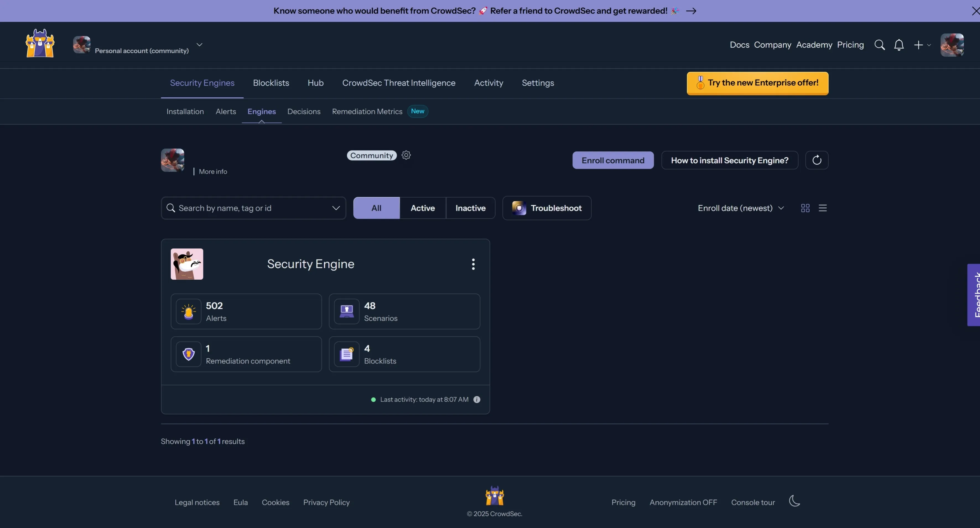Expand the Personal account switcher chevron
Viewport: 980px width, 528px height.
click(x=199, y=45)
